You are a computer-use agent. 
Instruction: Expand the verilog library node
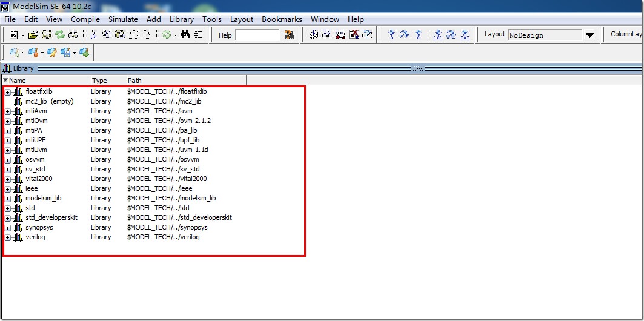7,237
